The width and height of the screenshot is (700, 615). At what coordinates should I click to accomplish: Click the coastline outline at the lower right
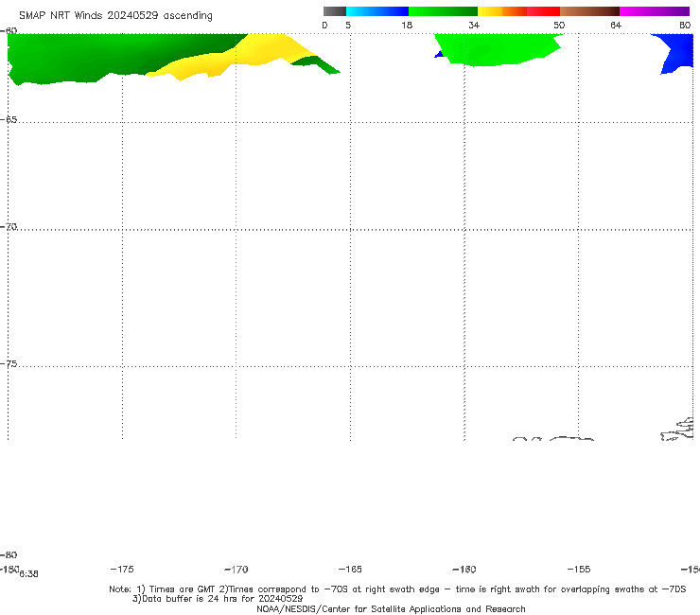(x=677, y=430)
